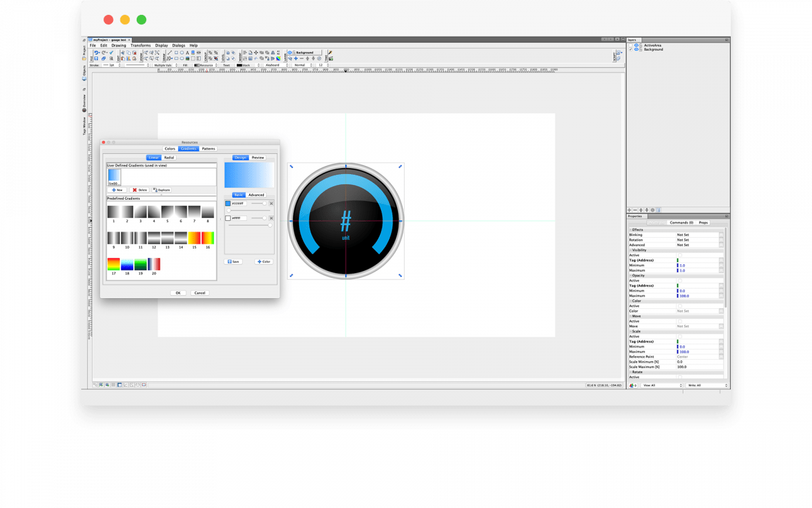
Task: Move layer down arrow in Layers panel
Action: click(647, 210)
